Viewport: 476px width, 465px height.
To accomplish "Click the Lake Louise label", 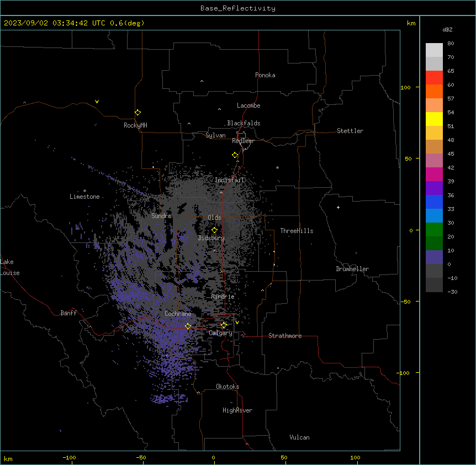I will (x=10, y=267).
